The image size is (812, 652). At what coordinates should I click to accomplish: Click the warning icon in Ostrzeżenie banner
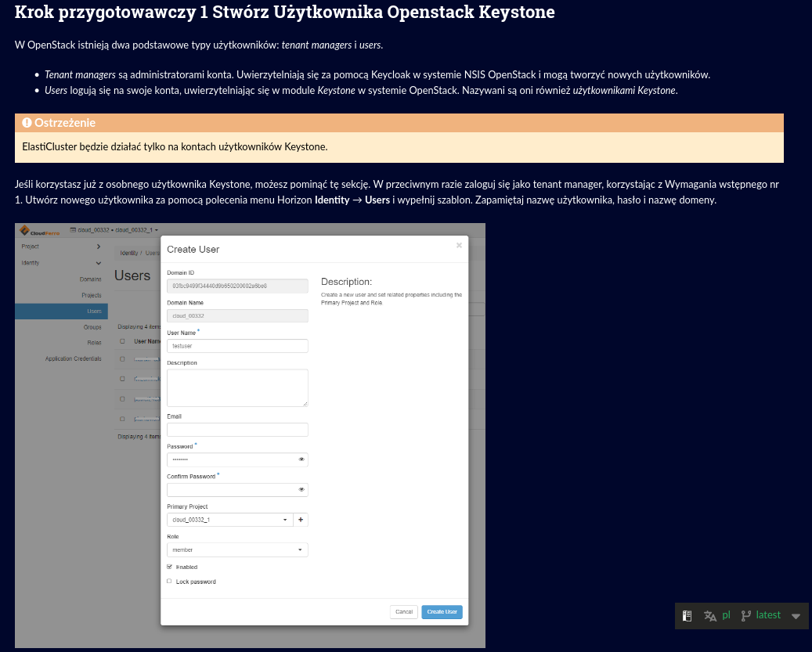point(27,123)
